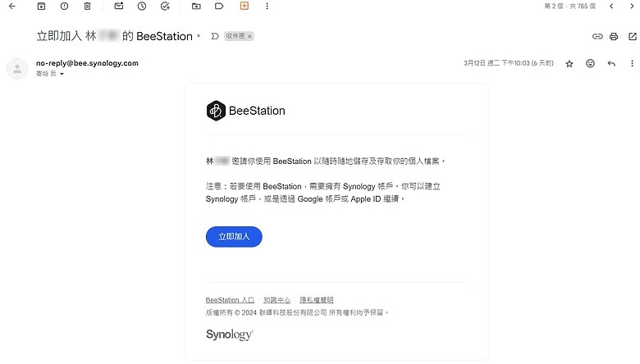Click the orange plus extension icon
This screenshot has width=640, height=364.
[x=244, y=6]
